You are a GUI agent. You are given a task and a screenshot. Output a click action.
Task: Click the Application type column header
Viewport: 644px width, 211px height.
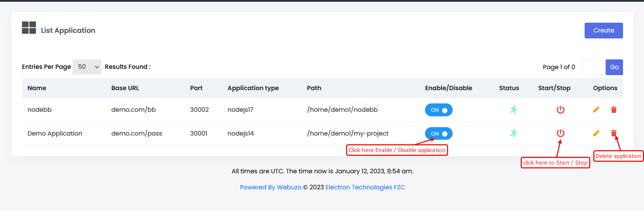(253, 88)
